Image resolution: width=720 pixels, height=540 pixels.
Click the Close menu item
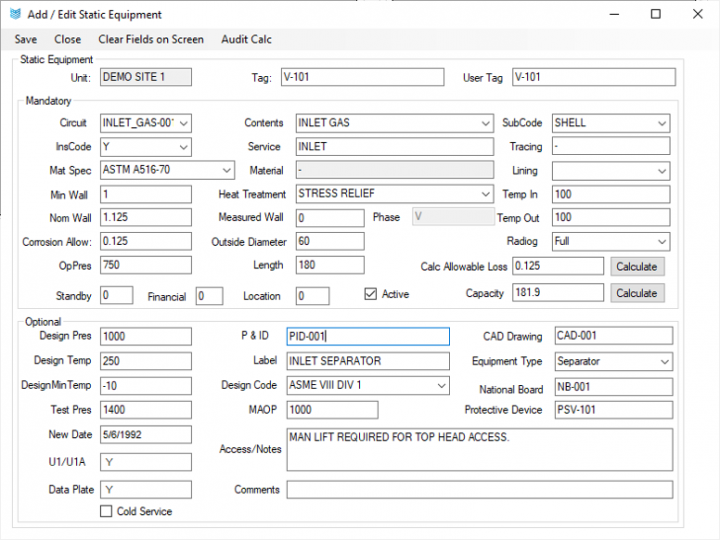tap(68, 39)
